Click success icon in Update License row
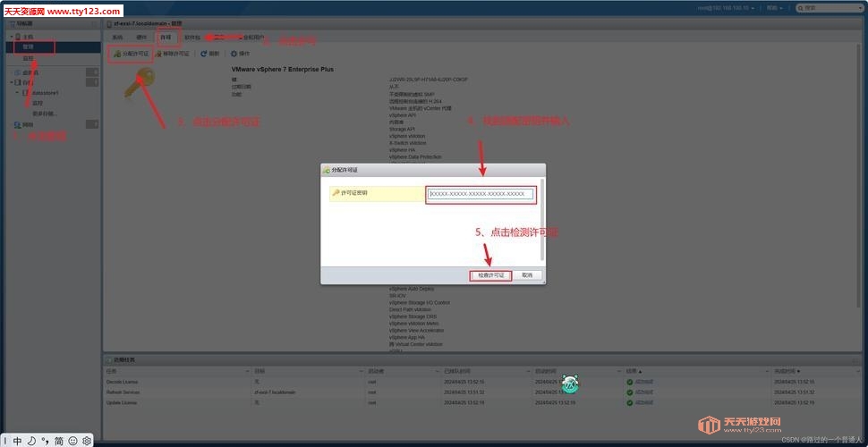The width and height of the screenshot is (868, 447). (x=629, y=402)
